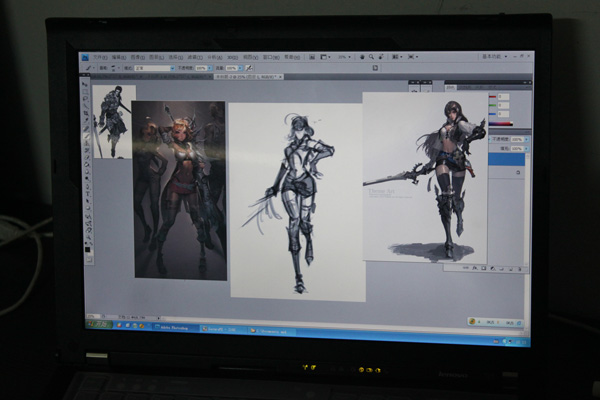Toggle the airbrush option in options bar
The image size is (600, 400).
(x=249, y=68)
